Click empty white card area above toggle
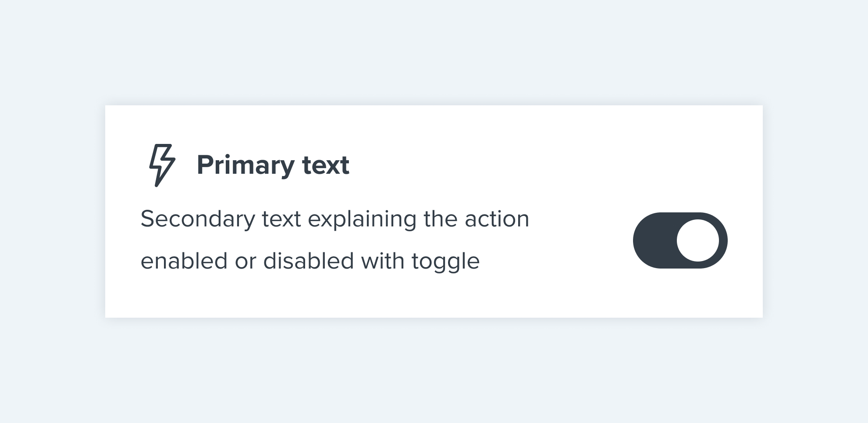Viewport: 868px width, 423px height. point(680,158)
